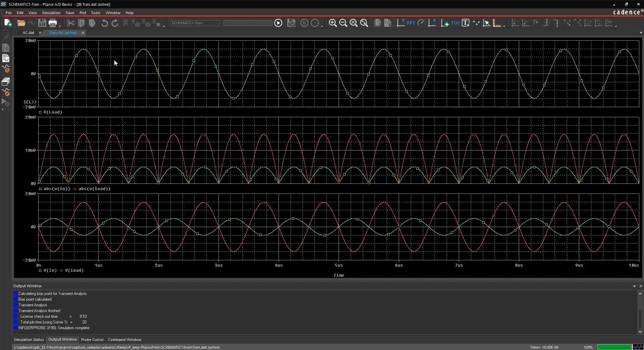
Task: Open the window list arrow at tab bar's right end
Action: [641, 33]
